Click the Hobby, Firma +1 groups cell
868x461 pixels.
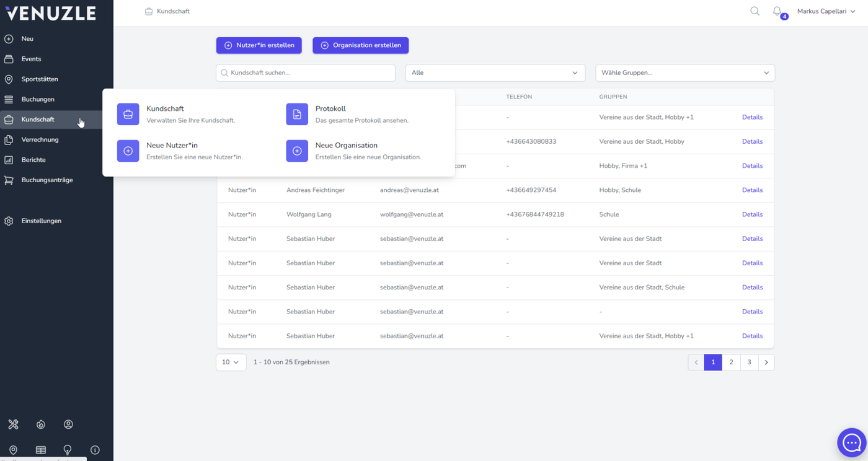click(623, 166)
